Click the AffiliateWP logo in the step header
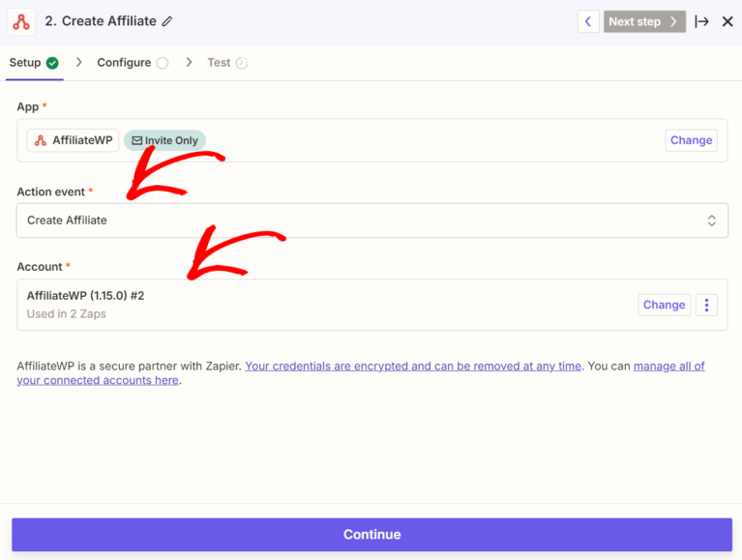This screenshot has width=742, height=560. coord(21,21)
